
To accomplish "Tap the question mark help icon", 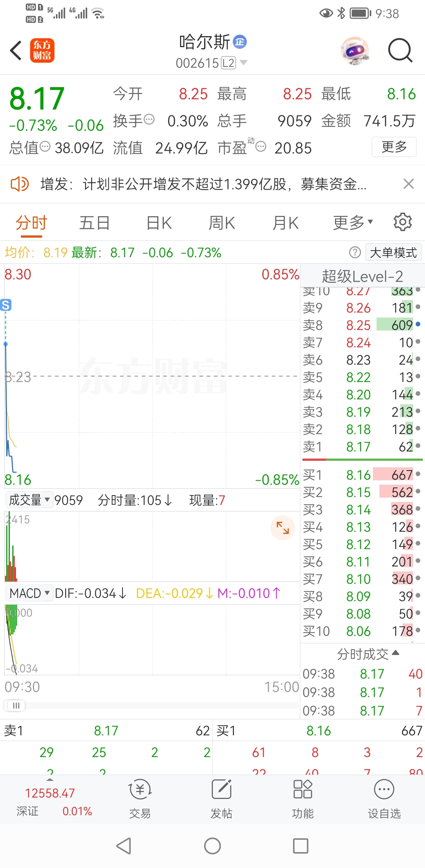I will tap(355, 252).
